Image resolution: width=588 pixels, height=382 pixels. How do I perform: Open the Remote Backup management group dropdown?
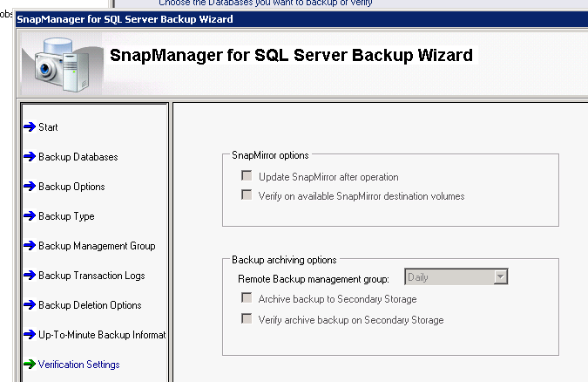click(500, 277)
